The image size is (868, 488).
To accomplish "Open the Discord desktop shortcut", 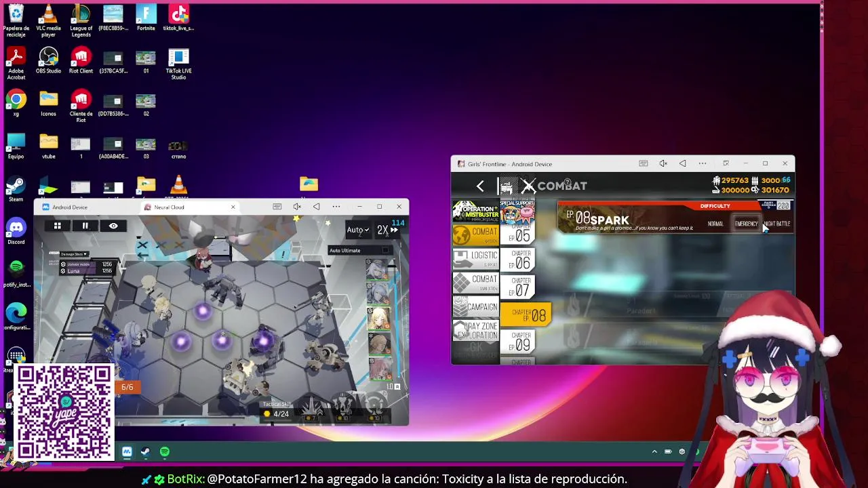I will [16, 231].
